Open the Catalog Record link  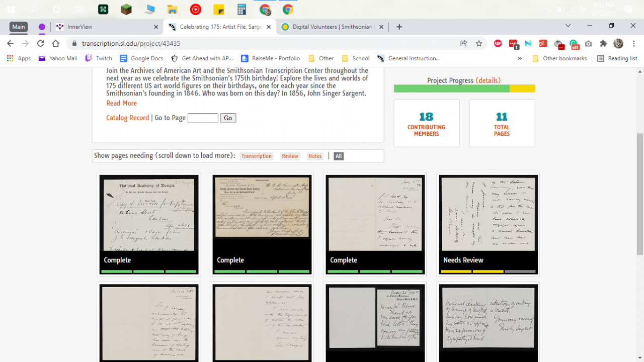click(127, 118)
